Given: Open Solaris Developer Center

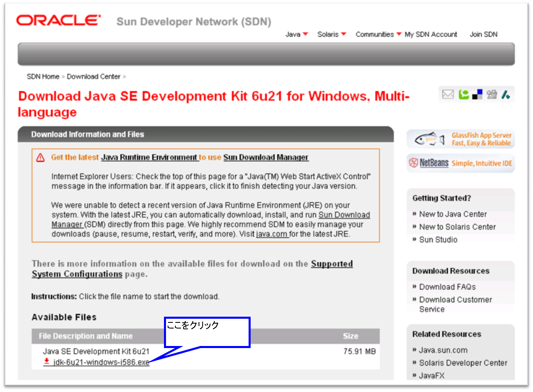Looking at the screenshot, I should (463, 363).
